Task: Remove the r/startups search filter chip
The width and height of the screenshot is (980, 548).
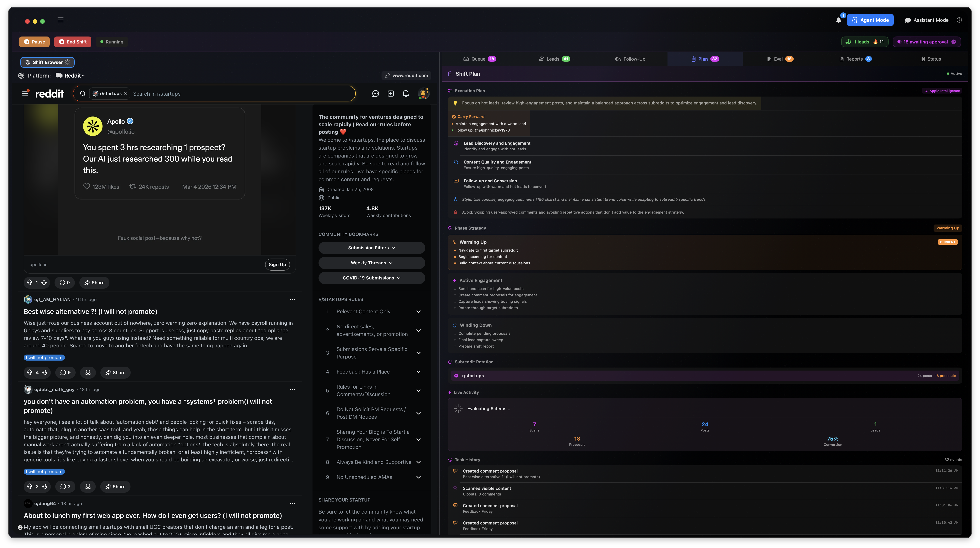Action: (126, 94)
